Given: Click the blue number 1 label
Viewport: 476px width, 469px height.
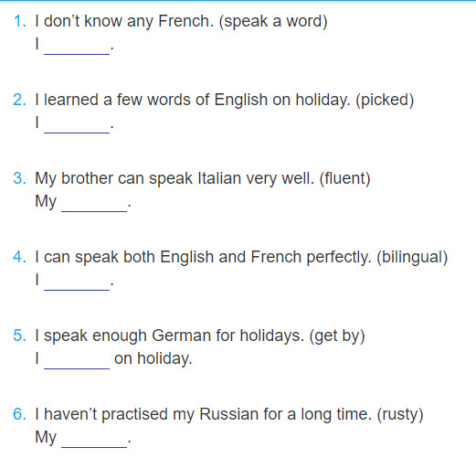Looking at the screenshot, I should point(20,21).
